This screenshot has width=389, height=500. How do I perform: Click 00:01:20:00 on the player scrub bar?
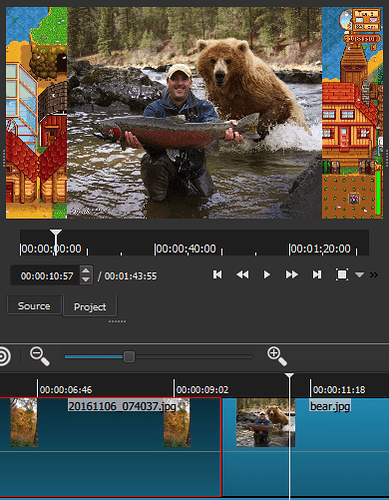[x=320, y=249]
